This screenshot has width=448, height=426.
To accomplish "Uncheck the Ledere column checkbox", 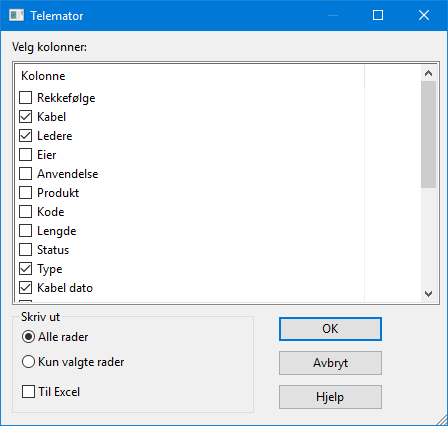I will click(26, 136).
